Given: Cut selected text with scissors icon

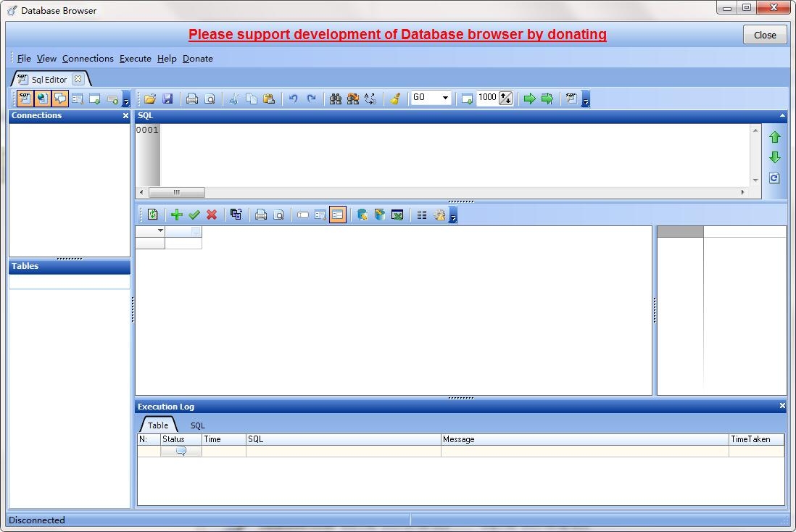Looking at the screenshot, I should pos(234,99).
